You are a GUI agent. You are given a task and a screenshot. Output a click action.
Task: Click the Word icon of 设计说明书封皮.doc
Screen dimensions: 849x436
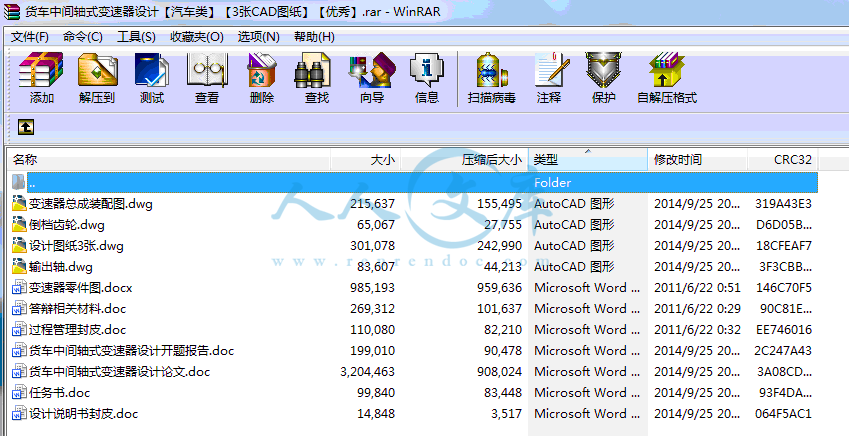click(x=19, y=414)
